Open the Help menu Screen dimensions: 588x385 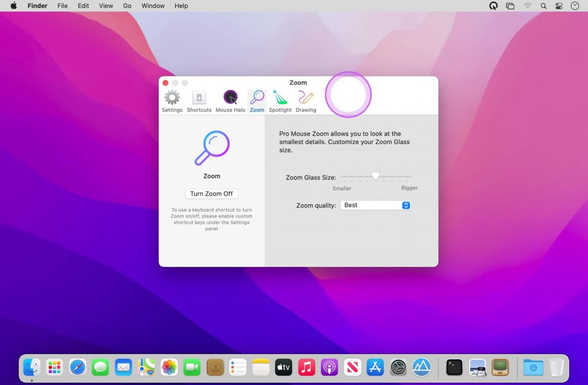click(181, 6)
